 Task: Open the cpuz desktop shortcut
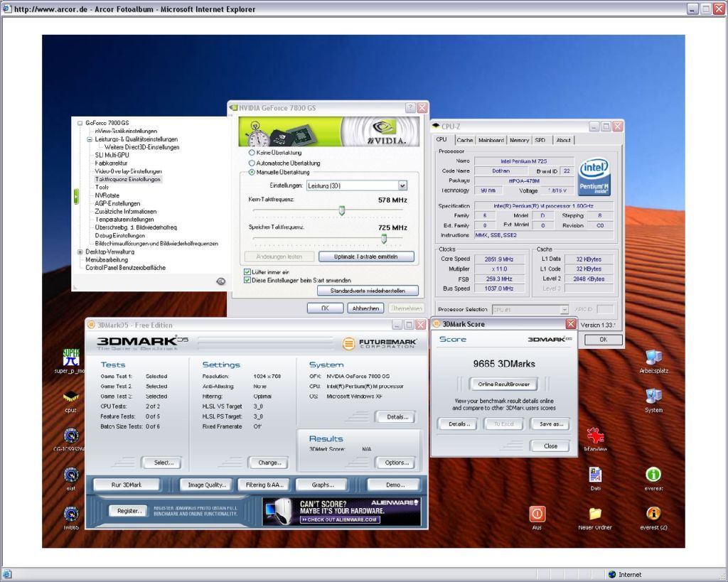pyautogui.click(x=71, y=397)
